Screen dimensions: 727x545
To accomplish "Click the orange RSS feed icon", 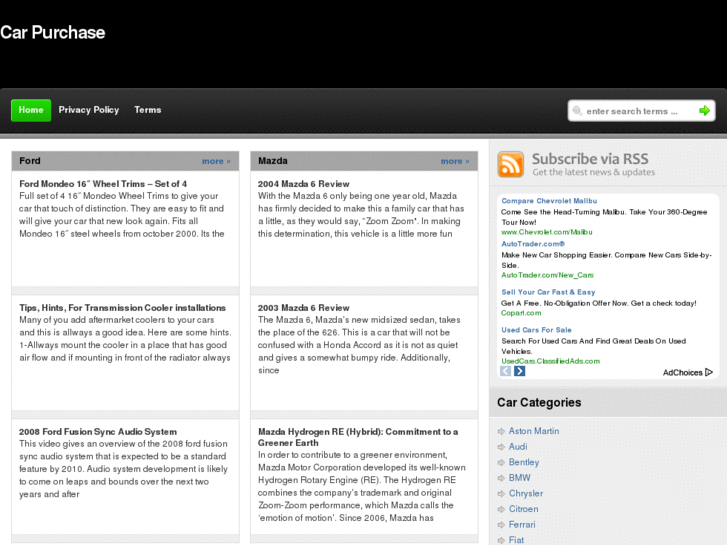I will (x=510, y=164).
